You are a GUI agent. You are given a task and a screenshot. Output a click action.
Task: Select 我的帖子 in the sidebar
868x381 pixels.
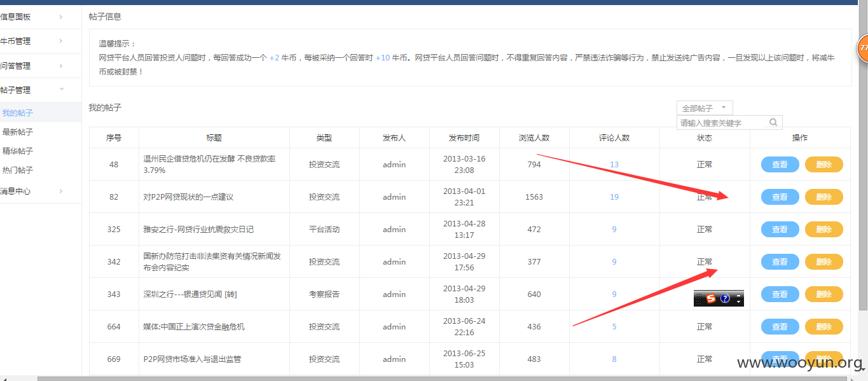[18, 113]
